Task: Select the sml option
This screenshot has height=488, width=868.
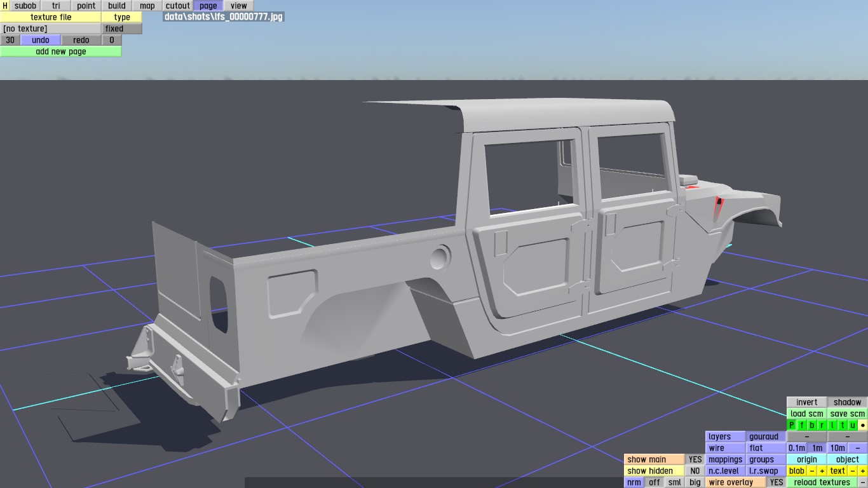Action: click(x=675, y=482)
